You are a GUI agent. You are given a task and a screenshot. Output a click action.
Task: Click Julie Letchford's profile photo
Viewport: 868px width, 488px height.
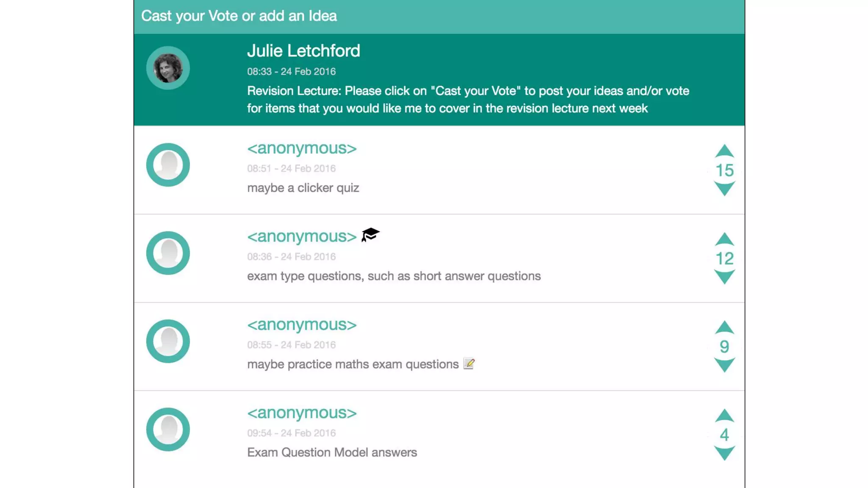(168, 68)
